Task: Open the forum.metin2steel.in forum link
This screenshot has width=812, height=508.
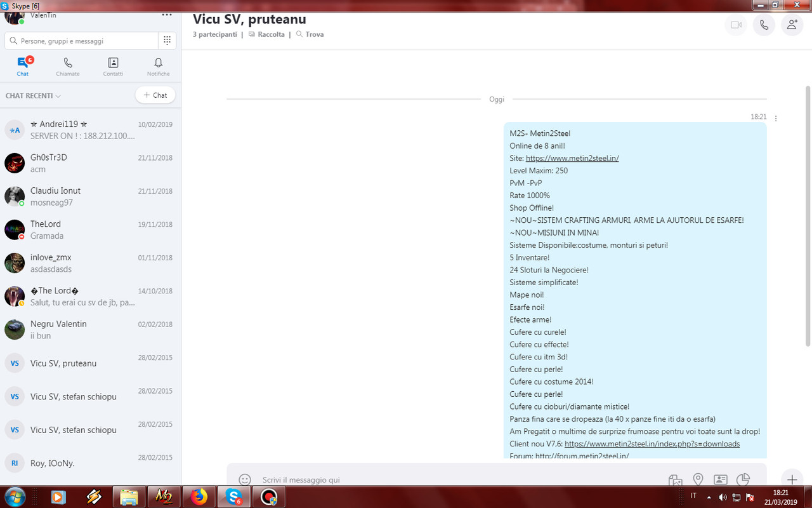Action: (582, 456)
